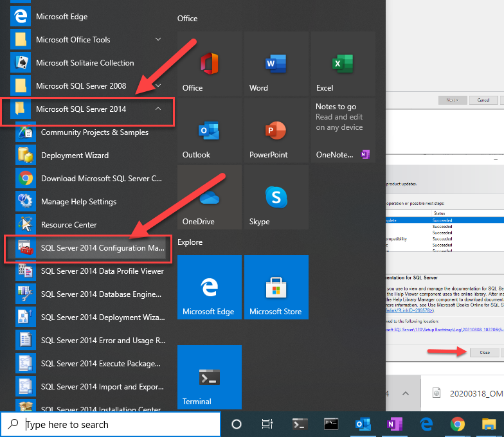Open Resource Center
This screenshot has width=504, height=437.
coord(90,225)
